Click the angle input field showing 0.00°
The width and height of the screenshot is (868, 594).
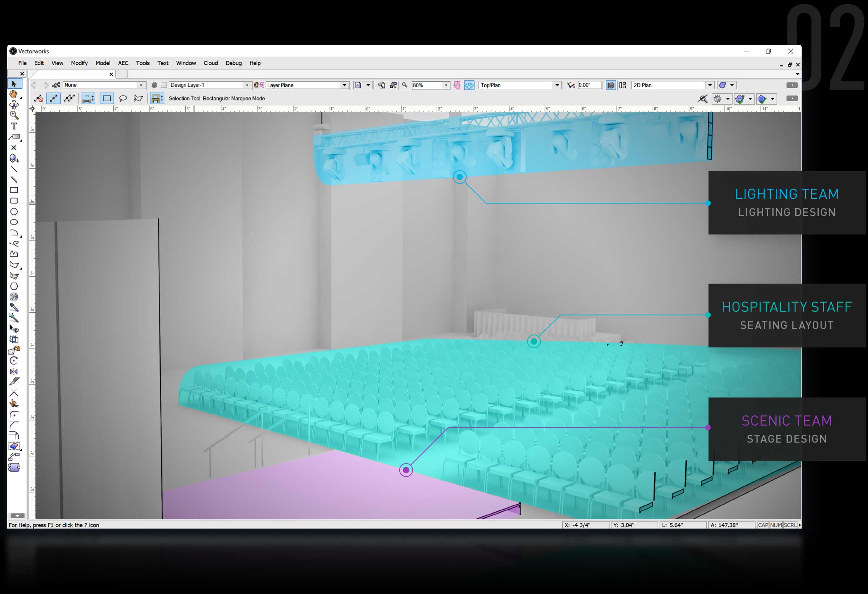coord(589,85)
